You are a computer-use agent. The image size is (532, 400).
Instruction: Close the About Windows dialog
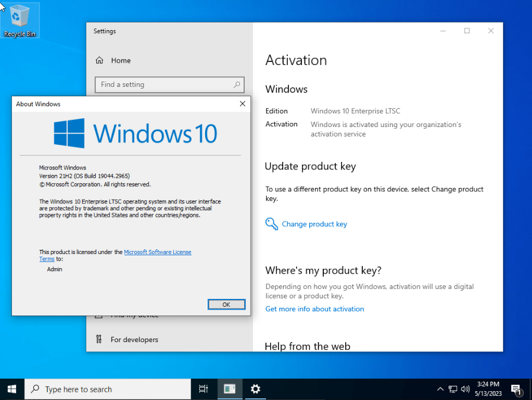coord(242,104)
